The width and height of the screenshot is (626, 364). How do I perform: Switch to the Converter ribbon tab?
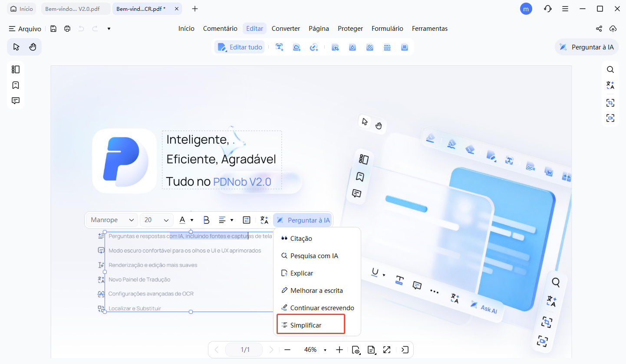point(286,28)
